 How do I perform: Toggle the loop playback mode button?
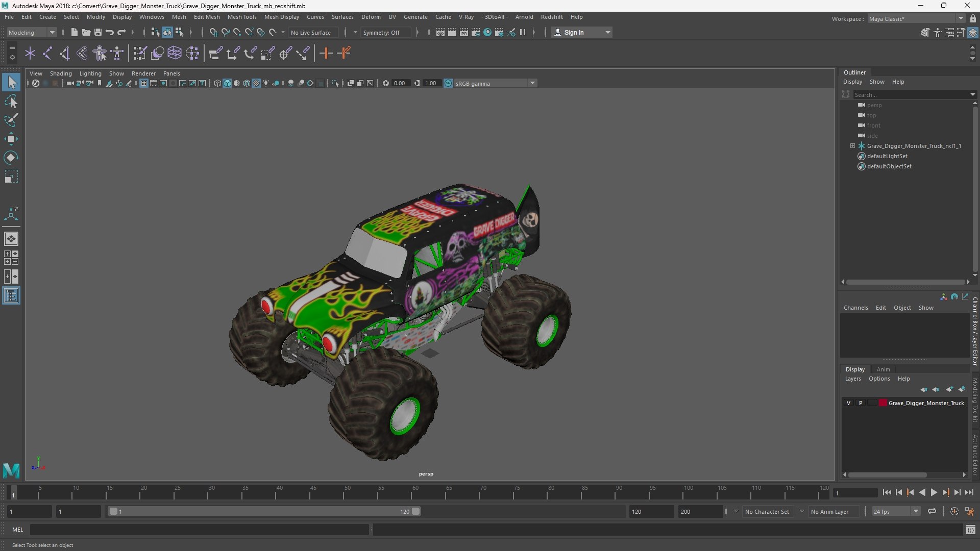coord(932,511)
